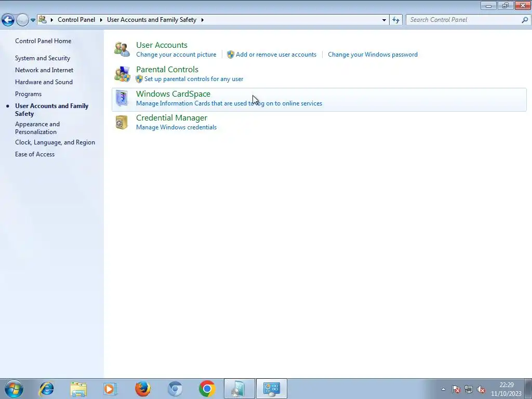
Task: Click the clock and date in the tray
Action: 506,389
